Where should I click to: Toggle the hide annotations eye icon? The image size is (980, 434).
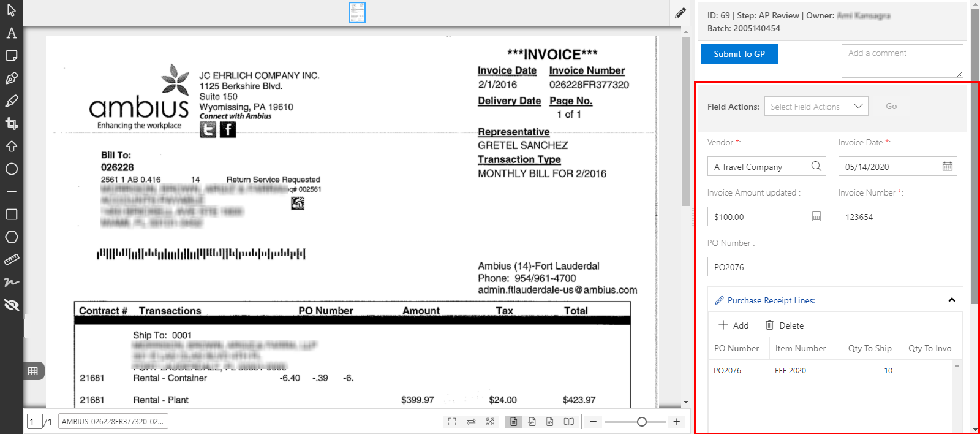click(12, 305)
